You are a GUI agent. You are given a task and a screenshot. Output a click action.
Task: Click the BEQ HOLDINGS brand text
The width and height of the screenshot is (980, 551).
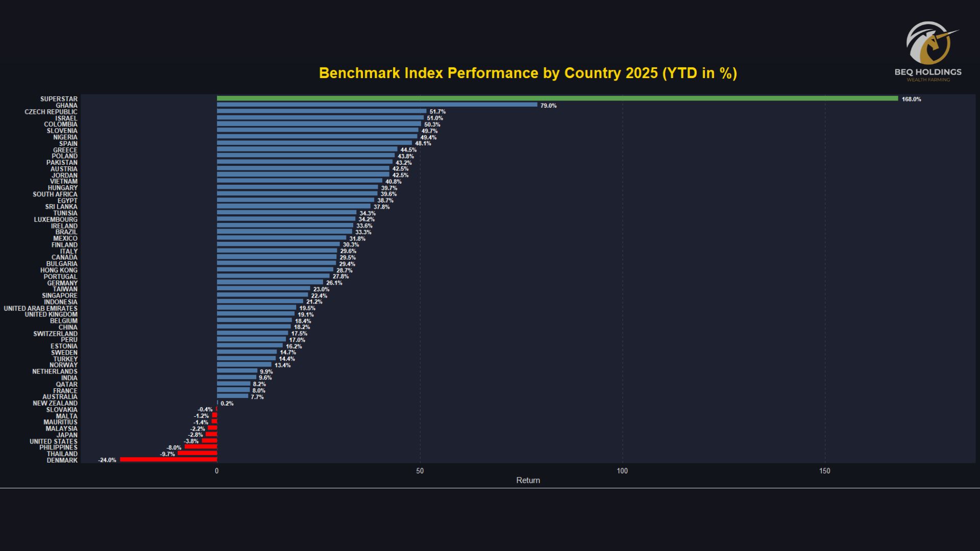pos(927,72)
